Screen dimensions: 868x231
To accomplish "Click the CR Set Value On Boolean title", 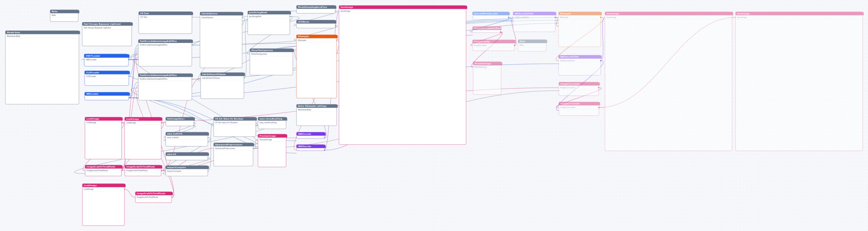I will pyautogui.click(x=235, y=119).
